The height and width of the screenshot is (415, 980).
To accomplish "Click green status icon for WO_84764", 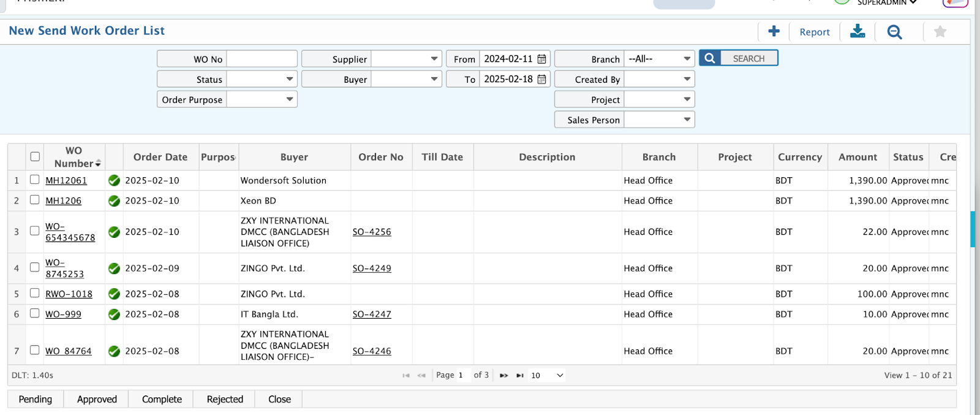I will pos(114,351).
